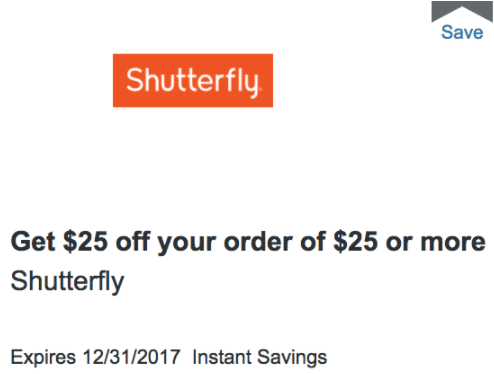Click the word Expires at the bottom
The image size is (494, 374).
point(43,357)
